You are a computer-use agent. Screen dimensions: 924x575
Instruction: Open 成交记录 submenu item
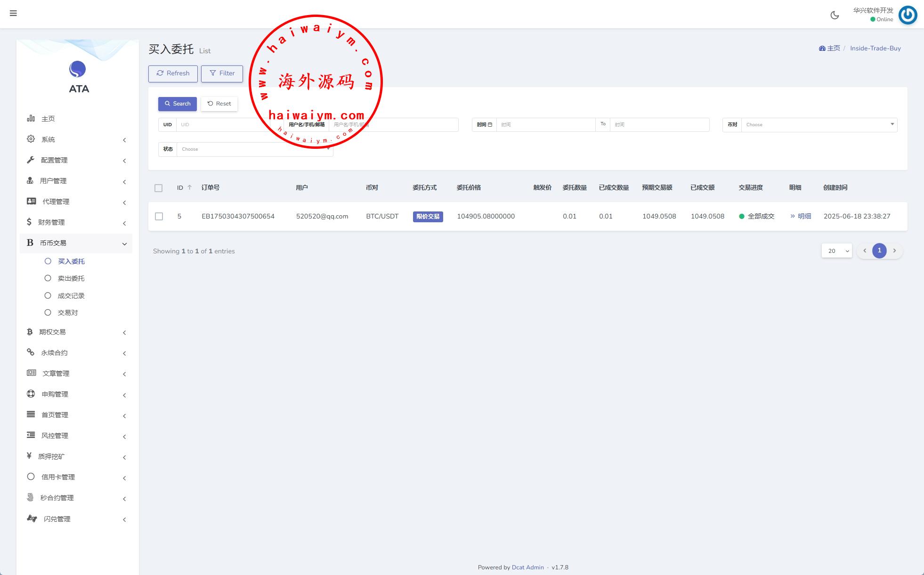point(71,296)
